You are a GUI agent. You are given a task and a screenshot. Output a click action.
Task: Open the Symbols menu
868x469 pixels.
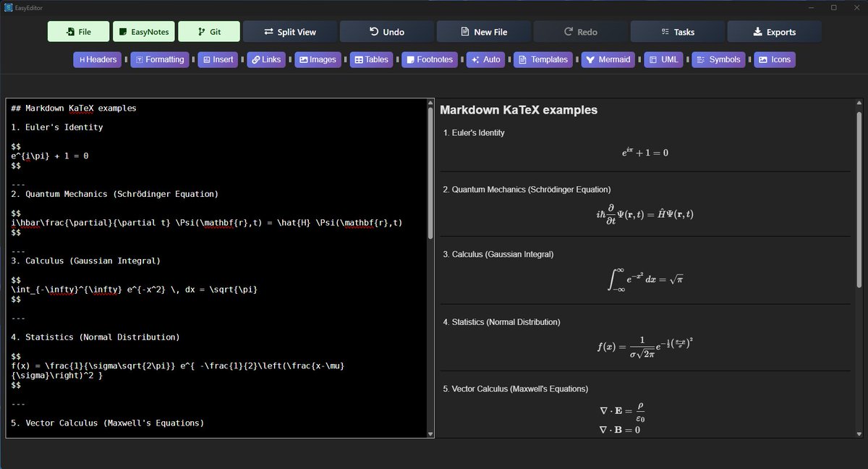point(718,59)
